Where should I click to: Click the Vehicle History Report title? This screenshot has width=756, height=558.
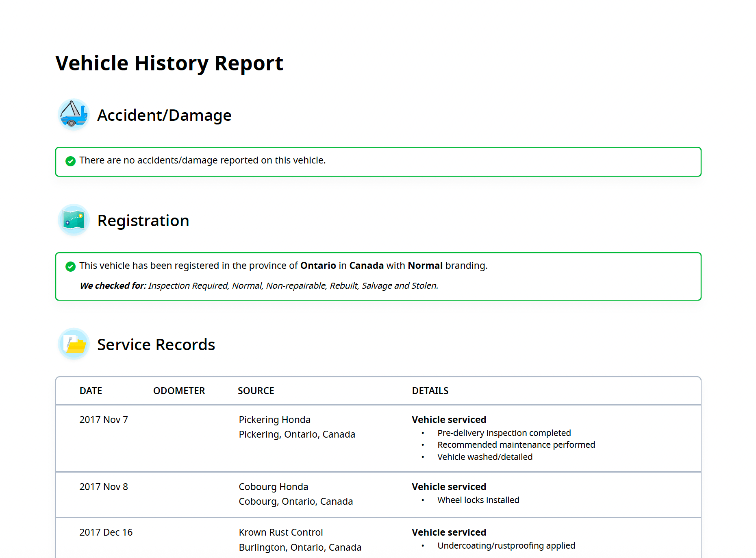[x=169, y=63]
